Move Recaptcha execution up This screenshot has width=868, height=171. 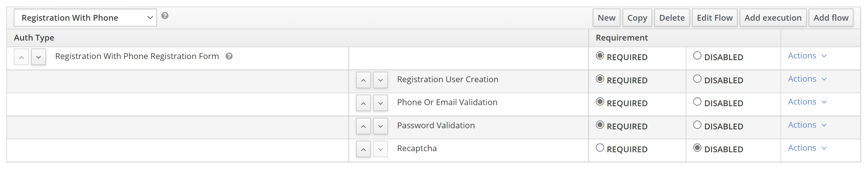(363, 149)
